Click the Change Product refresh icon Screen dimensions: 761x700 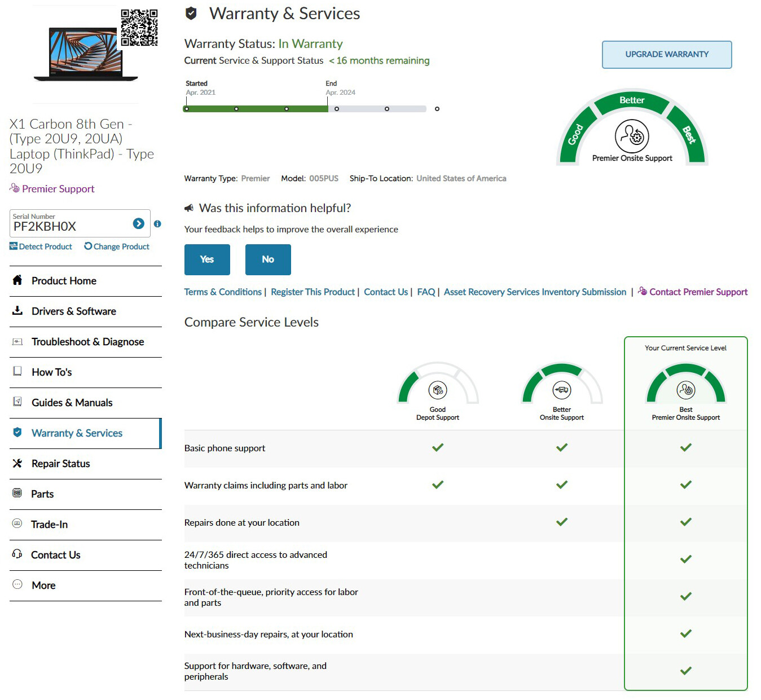(x=88, y=246)
